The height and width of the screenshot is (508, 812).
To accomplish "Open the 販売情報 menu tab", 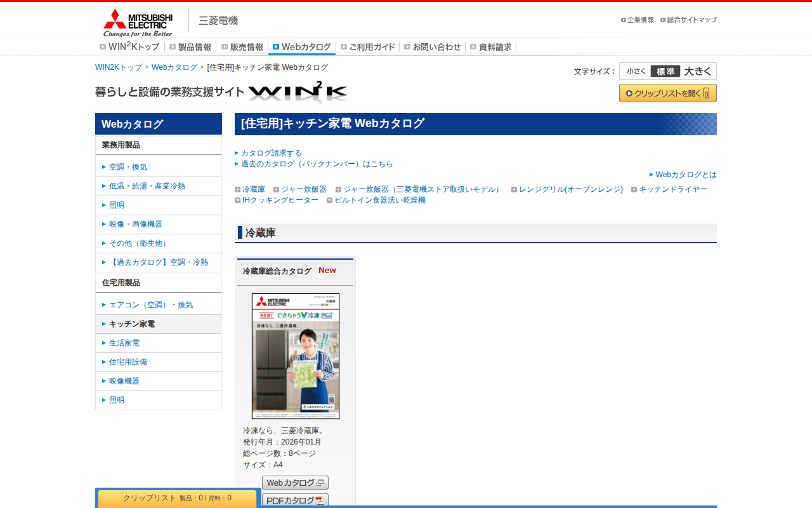I will pyautogui.click(x=242, y=47).
